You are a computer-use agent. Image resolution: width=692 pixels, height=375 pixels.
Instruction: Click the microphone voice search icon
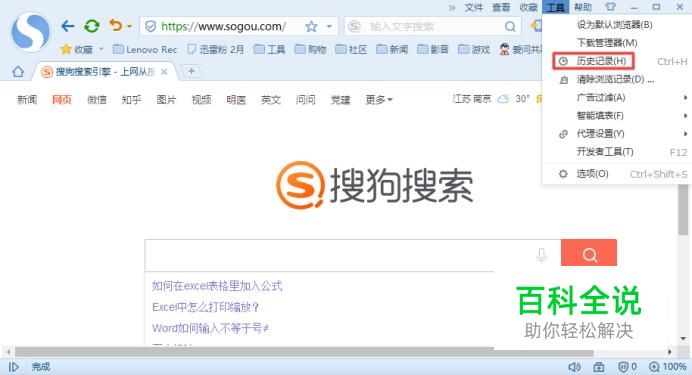coord(542,255)
